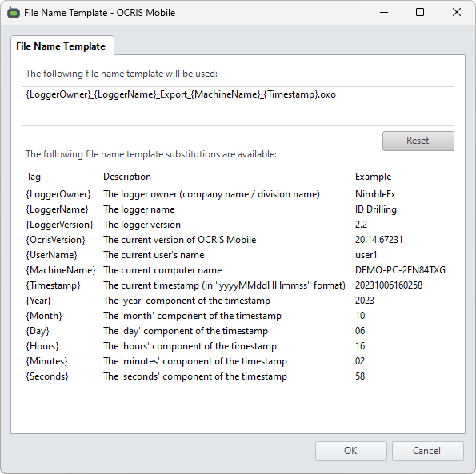Screen dimensions: 476x474
Task: Click into the file name template text field
Action: pyautogui.click(x=238, y=106)
